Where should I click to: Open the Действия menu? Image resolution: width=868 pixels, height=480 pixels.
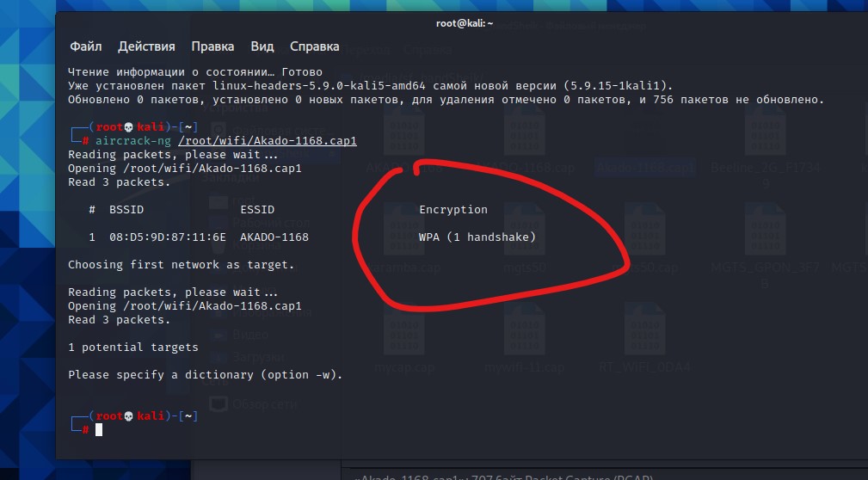click(x=146, y=46)
